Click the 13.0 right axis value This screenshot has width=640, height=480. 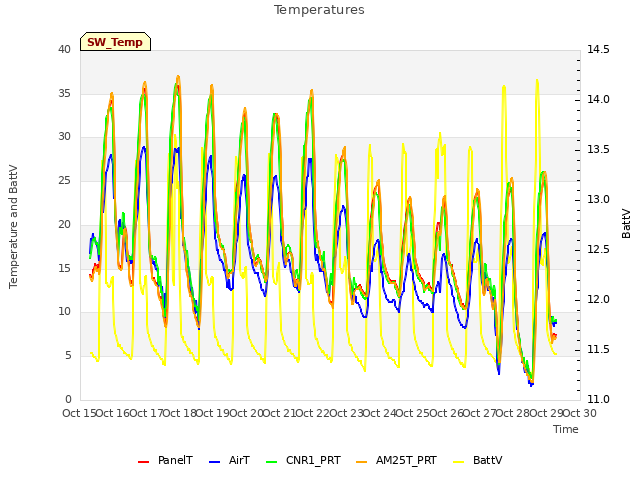pyautogui.click(x=598, y=199)
